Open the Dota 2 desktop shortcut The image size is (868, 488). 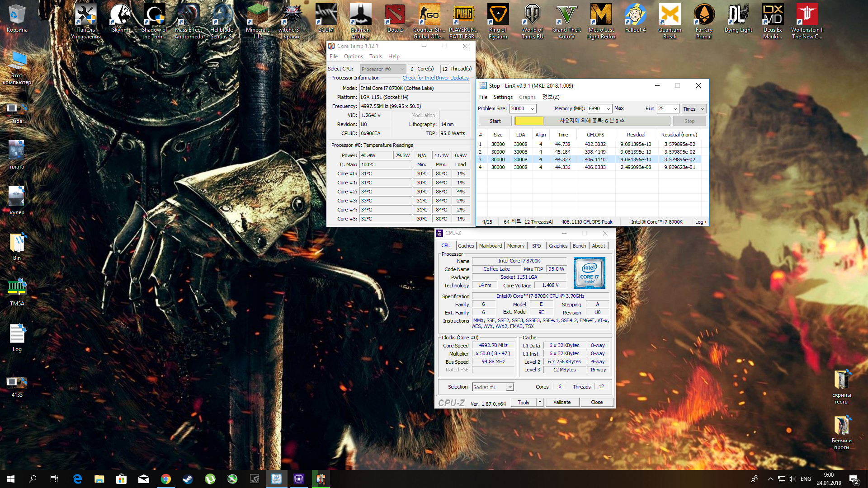point(395,19)
